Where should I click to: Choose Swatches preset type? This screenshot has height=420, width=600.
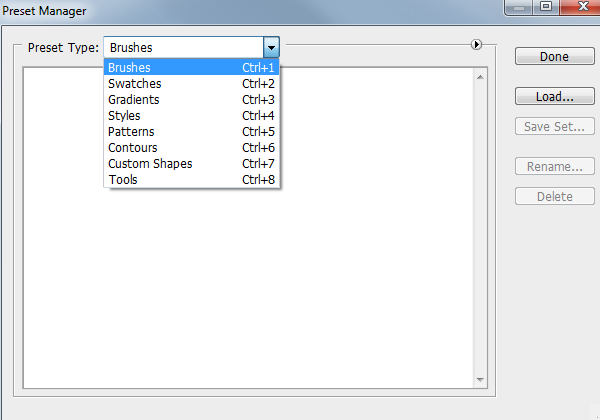click(191, 83)
